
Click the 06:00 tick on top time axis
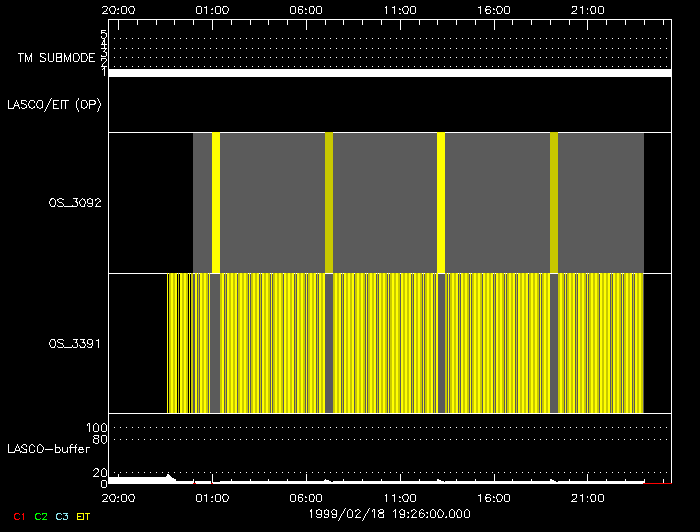click(306, 9)
